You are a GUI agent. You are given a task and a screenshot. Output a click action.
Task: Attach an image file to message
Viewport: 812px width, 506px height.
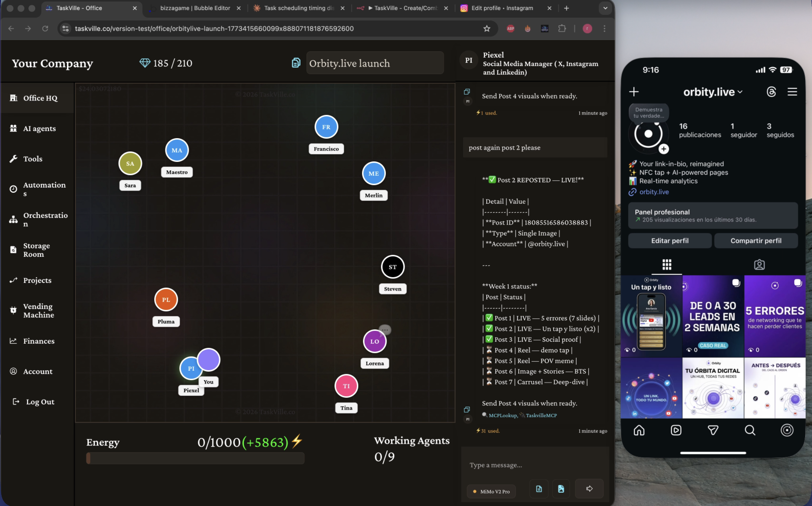click(x=561, y=489)
